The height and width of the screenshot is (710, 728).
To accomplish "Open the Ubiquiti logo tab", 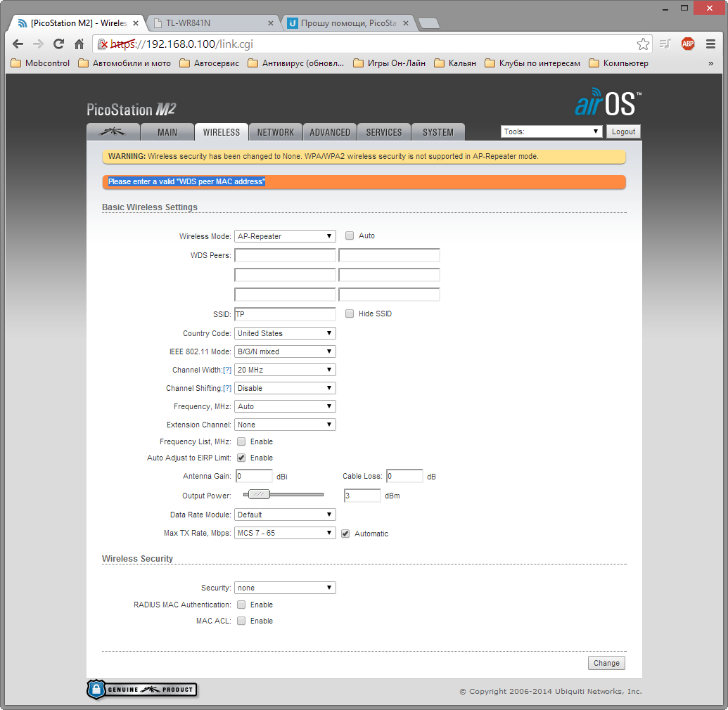I will 113,131.
